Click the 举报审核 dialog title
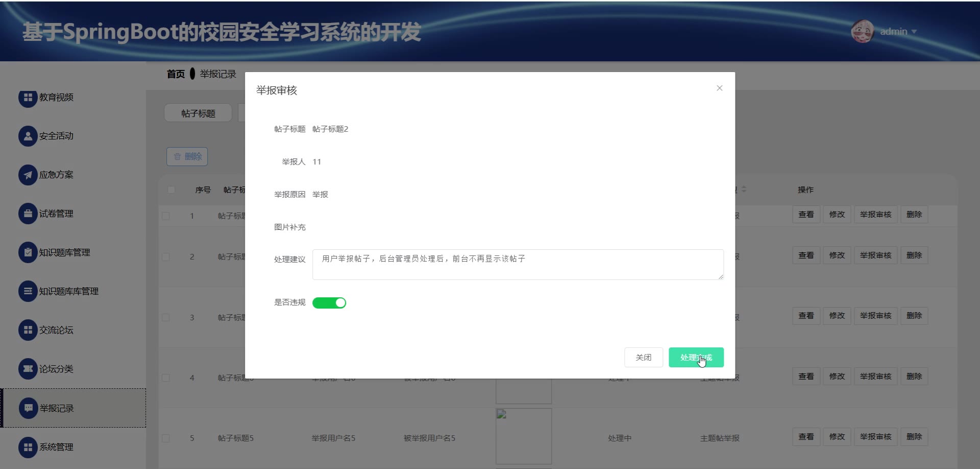 pos(277,90)
